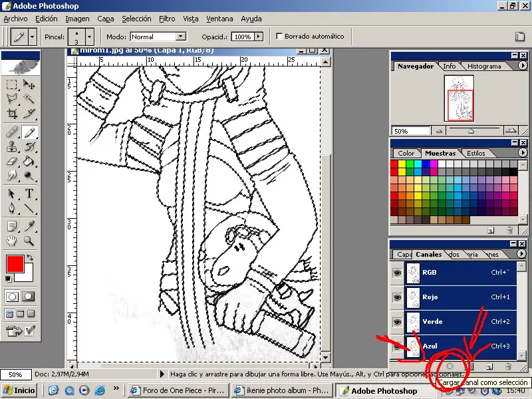Click Load channel as selection icon
532x399 pixels.
coord(450,366)
